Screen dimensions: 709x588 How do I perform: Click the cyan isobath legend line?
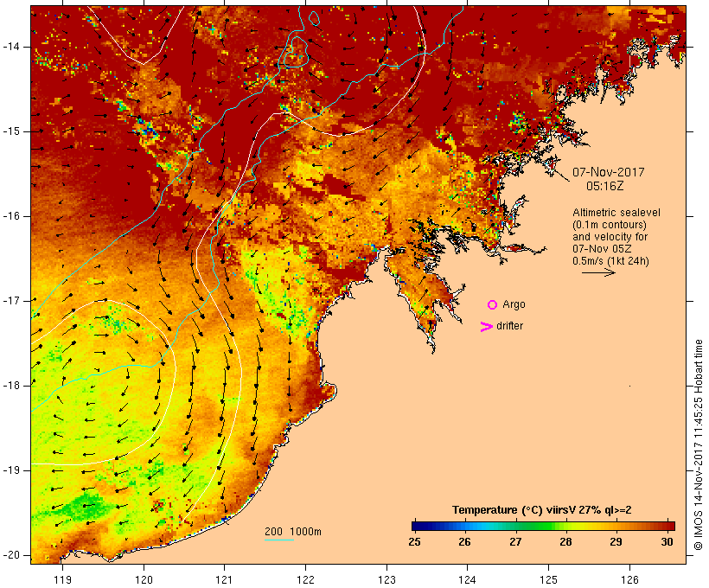pyautogui.click(x=279, y=540)
